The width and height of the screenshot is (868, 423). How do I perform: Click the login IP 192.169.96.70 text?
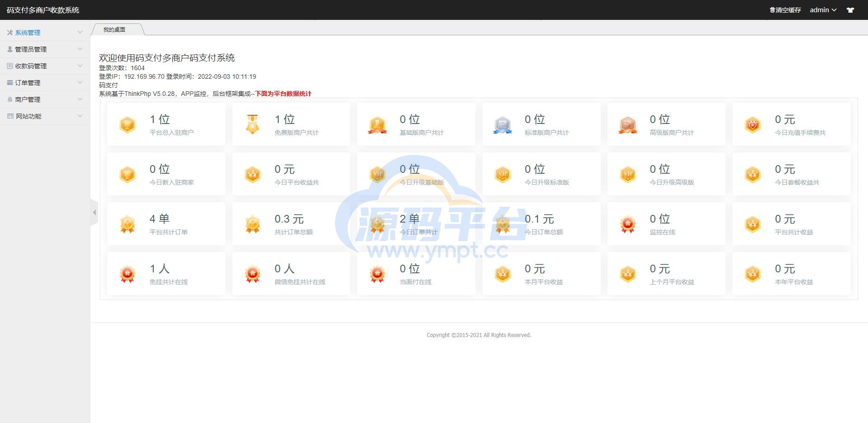144,76
